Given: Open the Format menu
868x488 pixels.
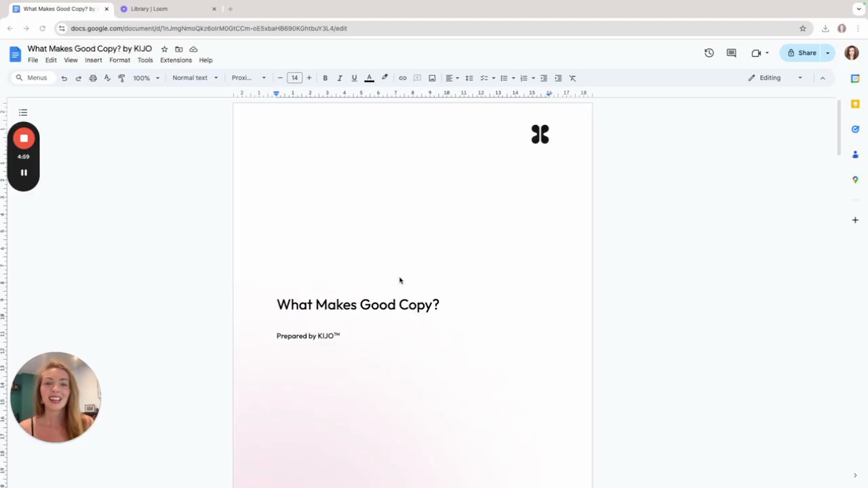Looking at the screenshot, I should click(x=119, y=60).
